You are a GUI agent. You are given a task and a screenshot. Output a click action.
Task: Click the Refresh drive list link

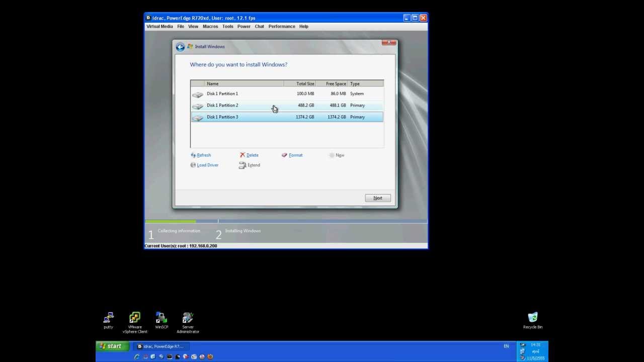201,155
